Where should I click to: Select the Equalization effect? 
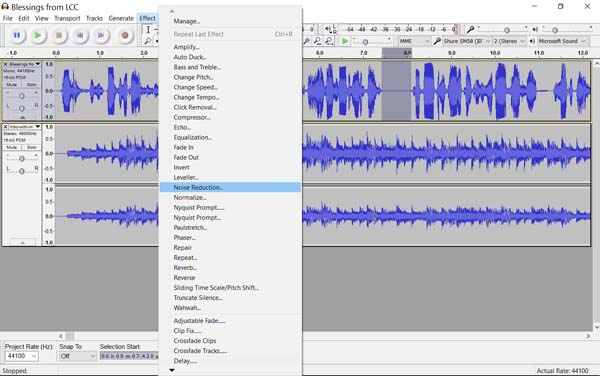(x=230, y=137)
